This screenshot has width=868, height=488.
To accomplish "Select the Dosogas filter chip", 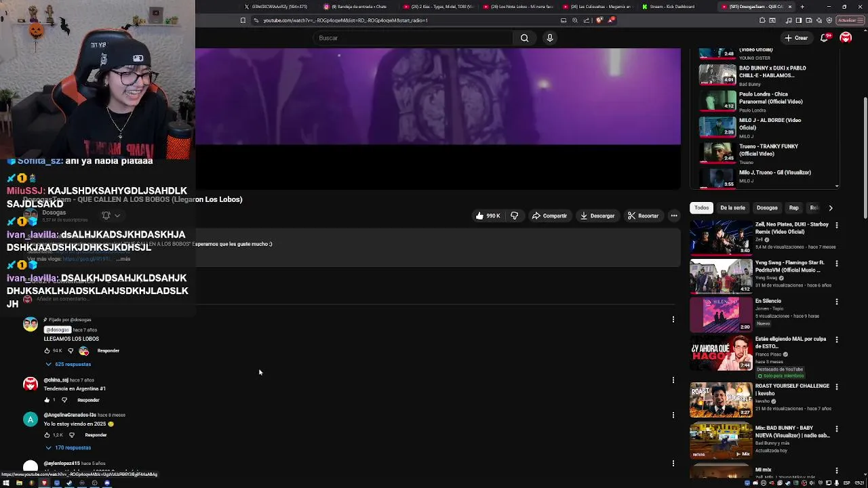I will 767,208.
